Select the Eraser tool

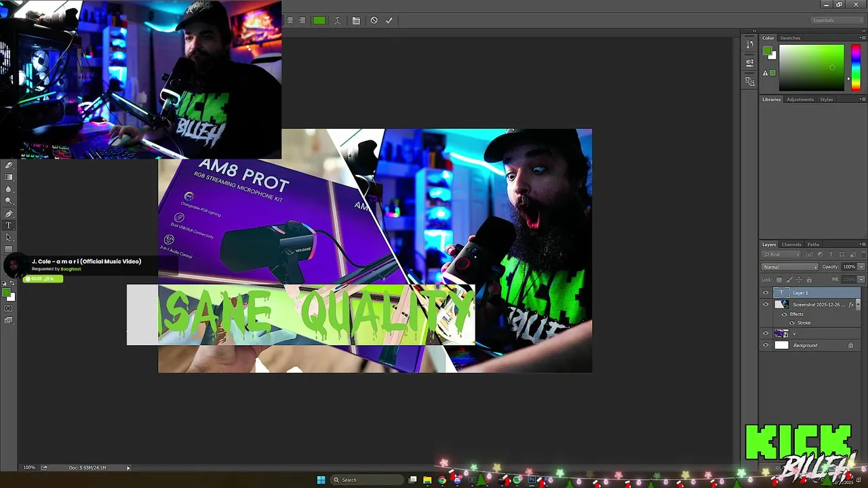[x=9, y=165]
